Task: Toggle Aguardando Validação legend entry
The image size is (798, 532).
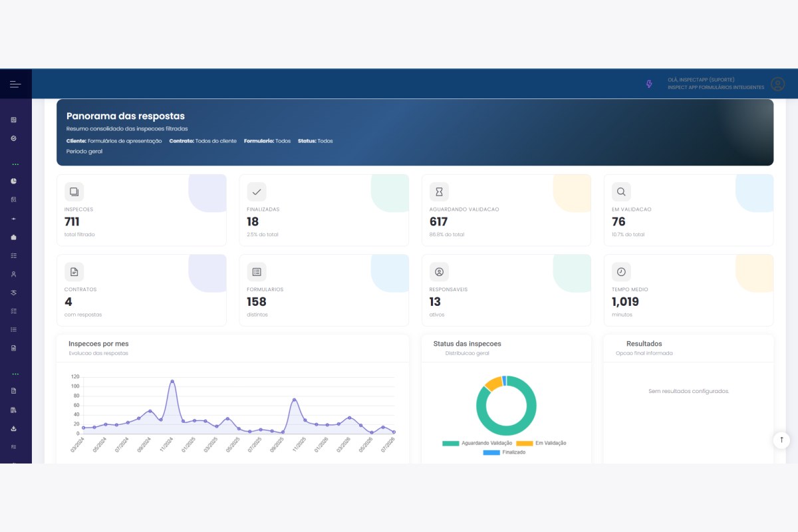Action: [x=477, y=443]
